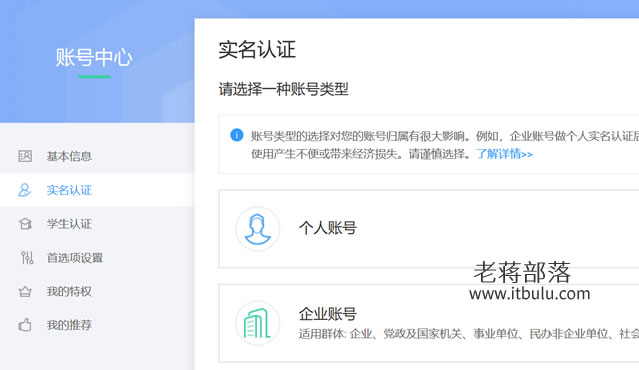Choose the 个人账号 account type card
This screenshot has width=639, height=370.
pyautogui.click(x=429, y=229)
